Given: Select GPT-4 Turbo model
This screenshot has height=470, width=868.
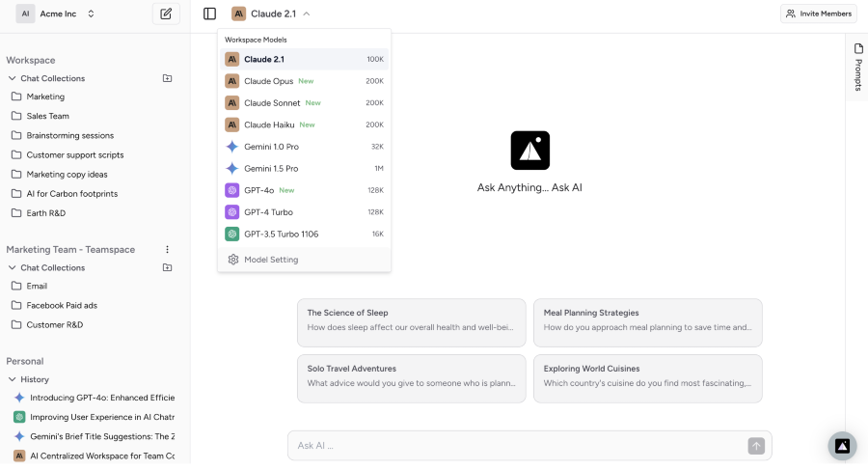Looking at the screenshot, I should pos(304,212).
